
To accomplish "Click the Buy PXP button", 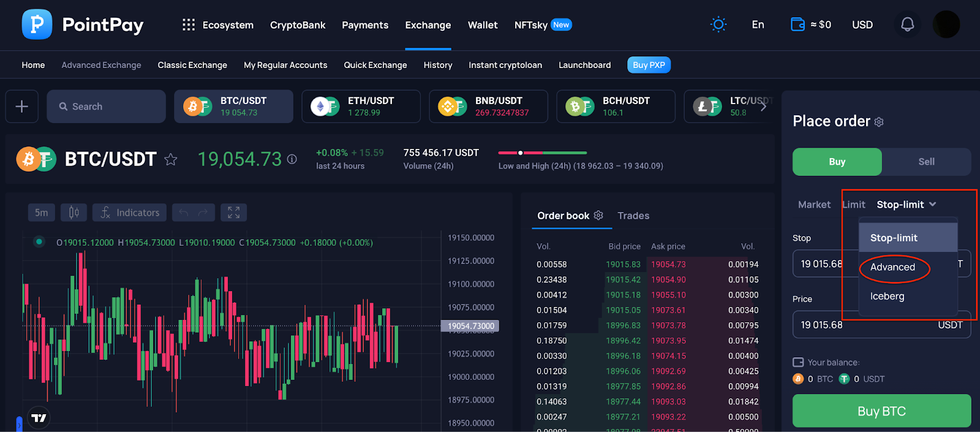I will click(x=649, y=65).
